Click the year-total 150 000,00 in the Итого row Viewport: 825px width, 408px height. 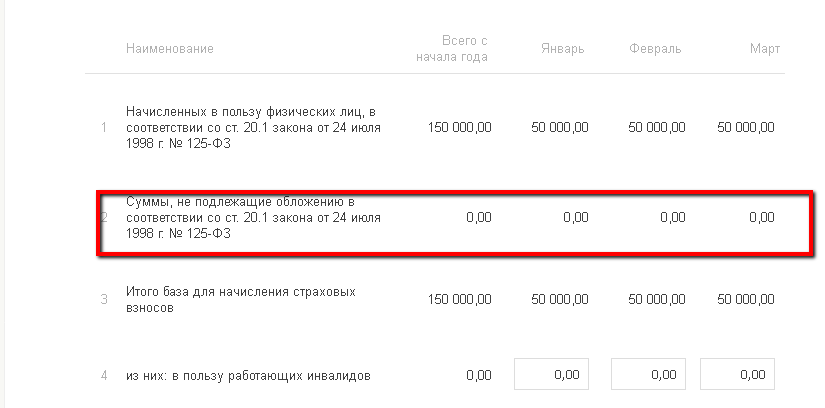pyautogui.click(x=459, y=299)
